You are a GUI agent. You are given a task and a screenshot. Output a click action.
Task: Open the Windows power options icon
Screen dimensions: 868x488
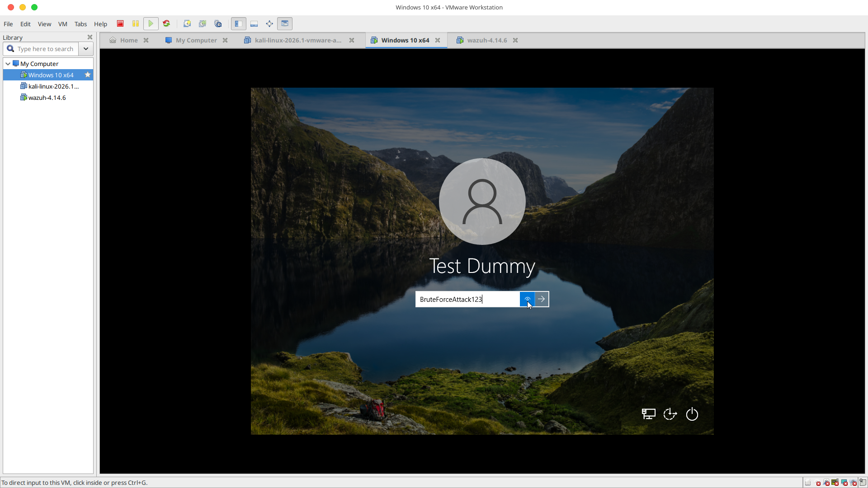tap(692, 414)
